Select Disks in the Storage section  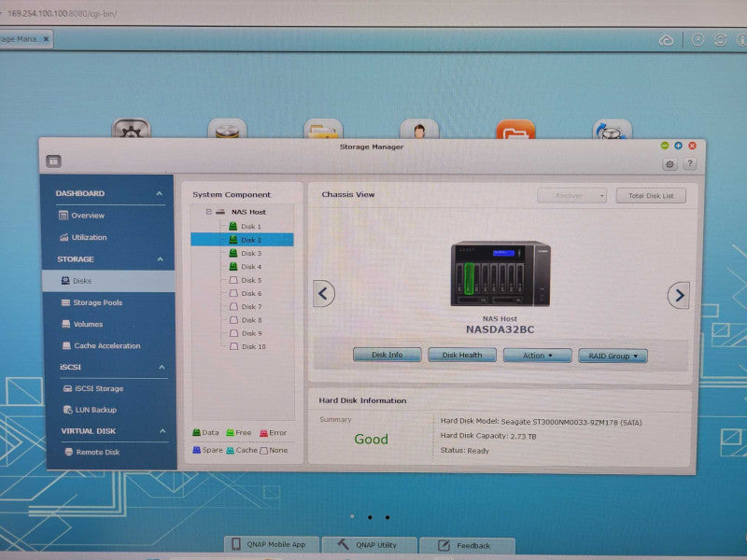[x=108, y=281]
